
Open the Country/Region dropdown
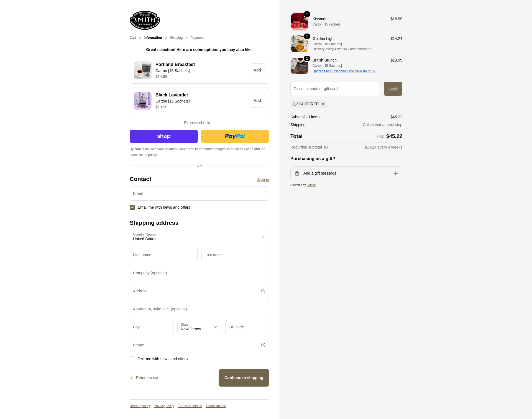click(x=199, y=237)
